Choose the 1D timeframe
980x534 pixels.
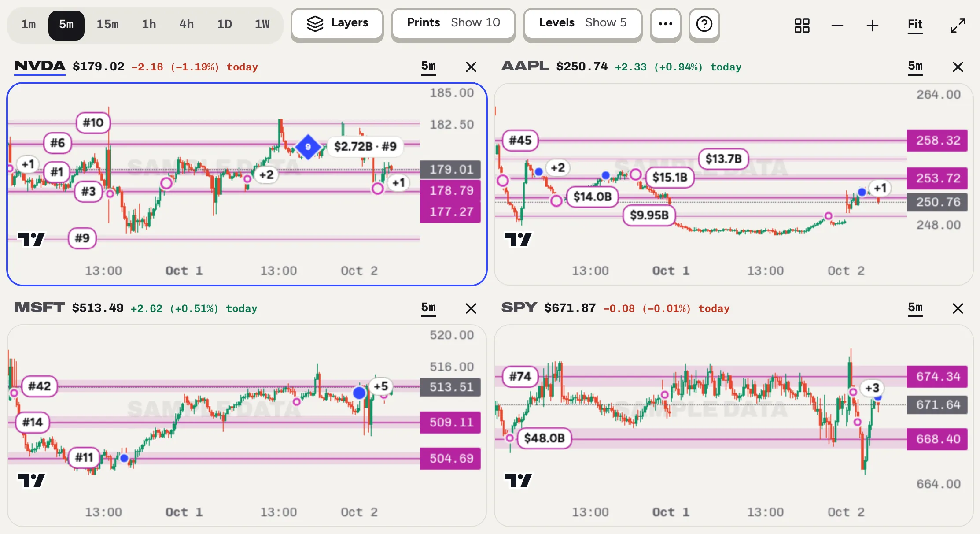pyautogui.click(x=224, y=24)
